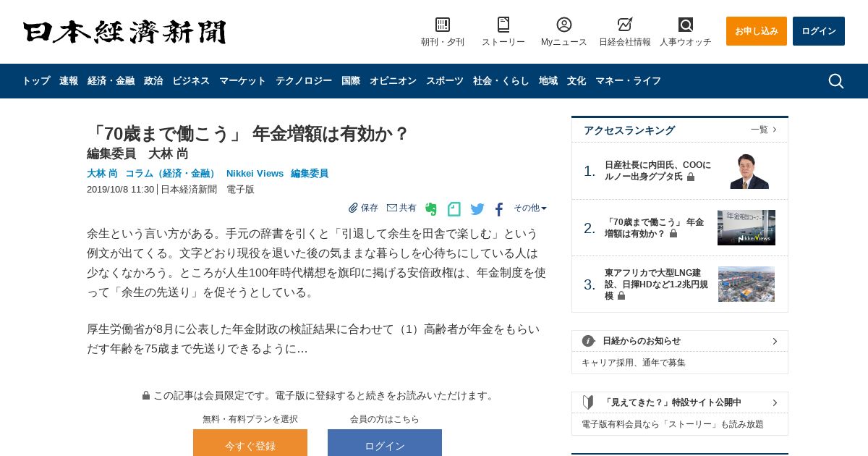Click the 今すぐ登録 button
Image resolution: width=868 pixels, height=456 pixels.
click(250, 442)
